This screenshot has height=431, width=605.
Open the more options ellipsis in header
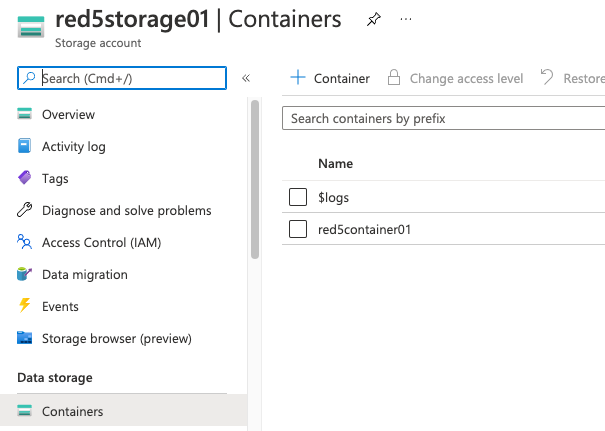point(406,19)
